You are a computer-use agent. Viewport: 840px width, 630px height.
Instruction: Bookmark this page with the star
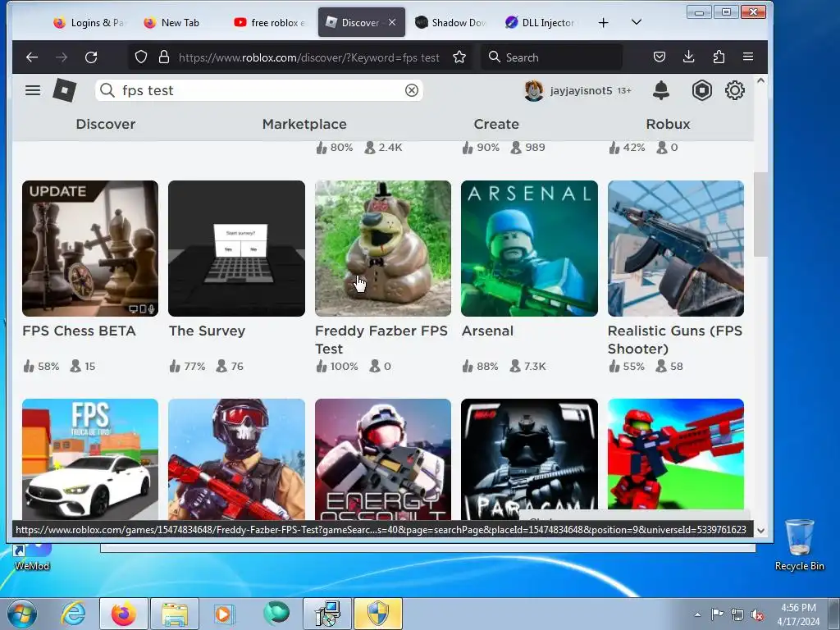(459, 57)
